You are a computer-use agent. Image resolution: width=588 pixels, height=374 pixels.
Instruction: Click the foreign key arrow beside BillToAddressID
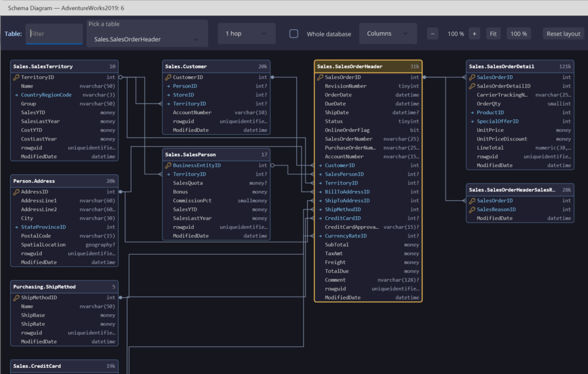coord(320,192)
